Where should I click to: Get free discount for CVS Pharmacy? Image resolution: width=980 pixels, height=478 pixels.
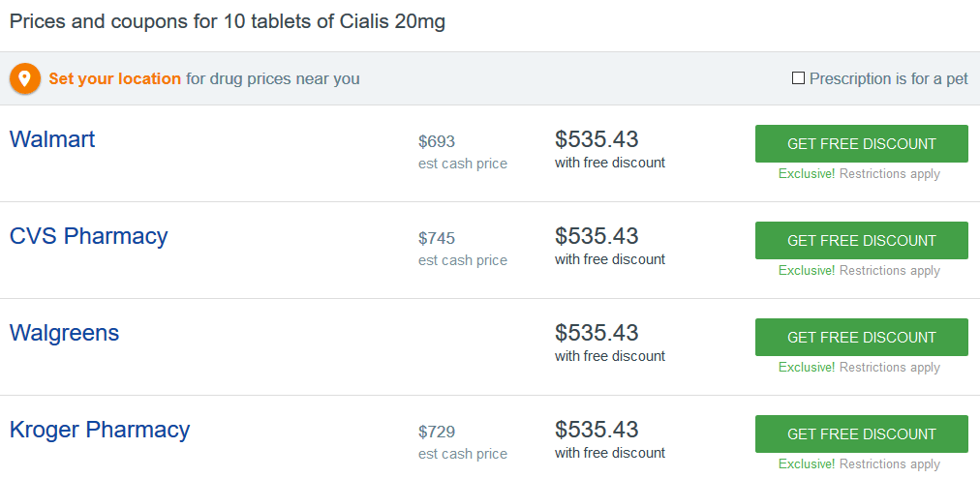click(x=861, y=241)
